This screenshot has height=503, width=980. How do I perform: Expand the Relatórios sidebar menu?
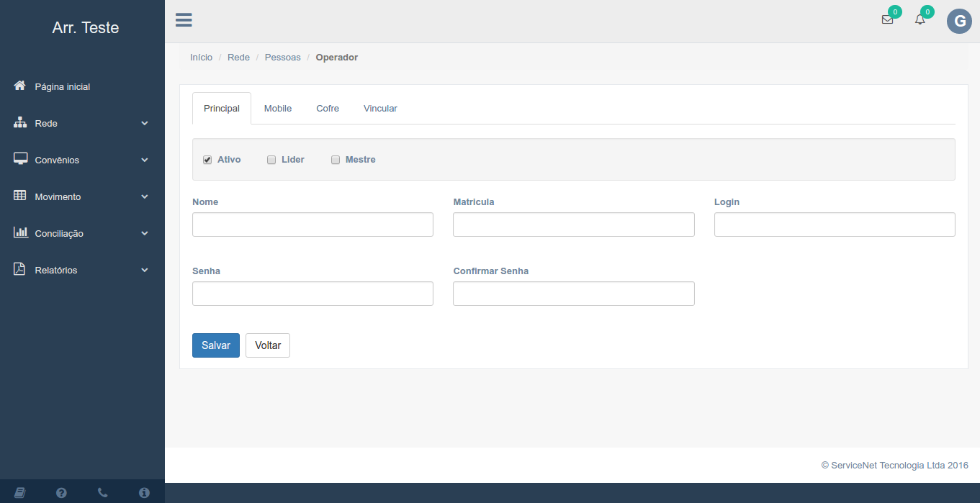pyautogui.click(x=82, y=271)
